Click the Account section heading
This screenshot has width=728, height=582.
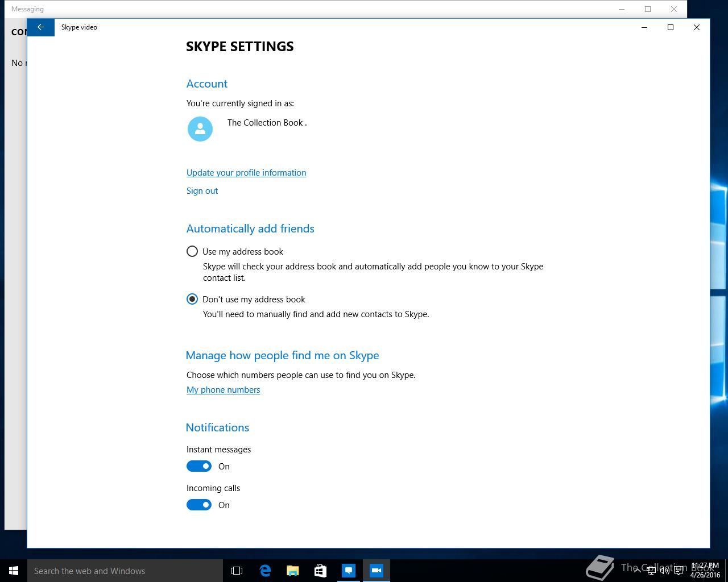[x=207, y=84]
